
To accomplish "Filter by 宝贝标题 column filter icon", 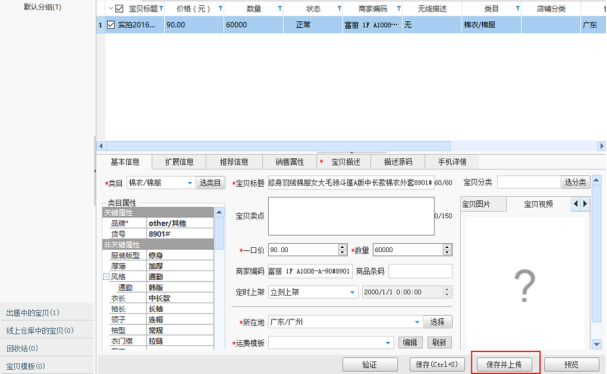I will [161, 9].
